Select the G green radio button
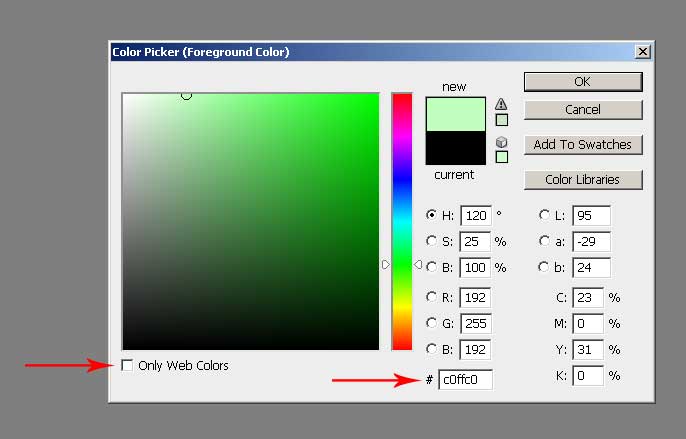The image size is (686, 439). click(x=431, y=323)
